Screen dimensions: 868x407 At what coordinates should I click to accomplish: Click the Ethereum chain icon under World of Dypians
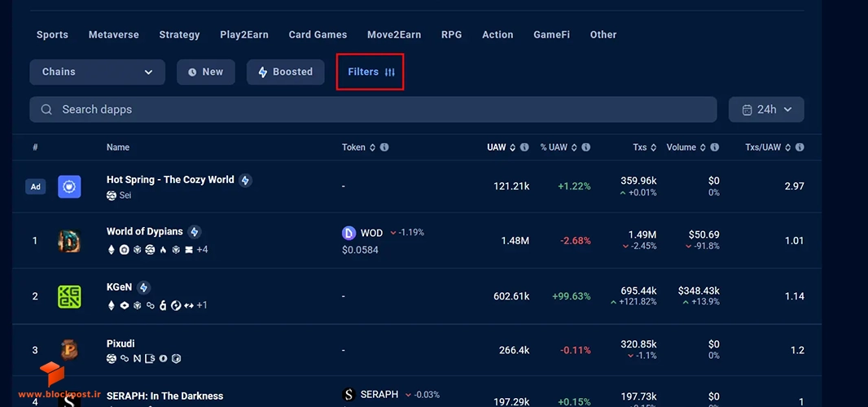111,250
